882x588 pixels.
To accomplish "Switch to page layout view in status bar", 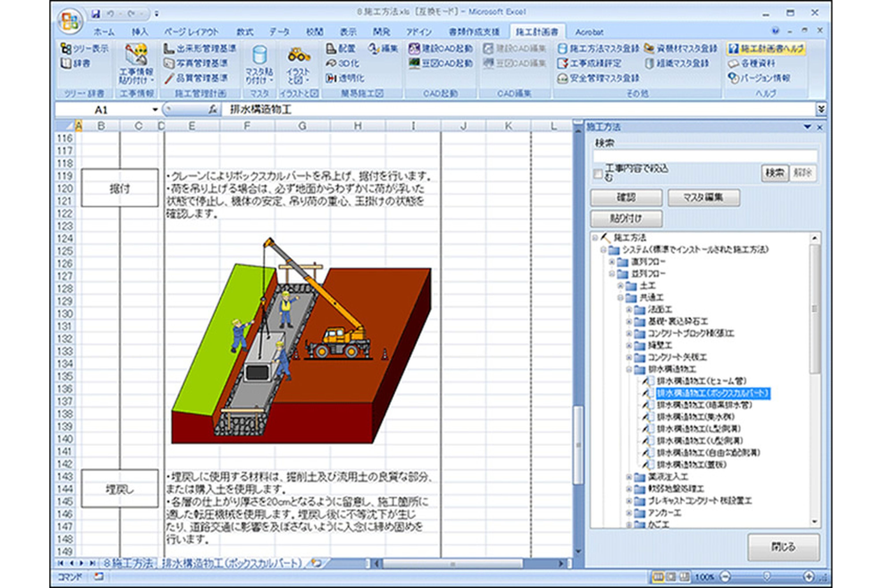I will [671, 576].
